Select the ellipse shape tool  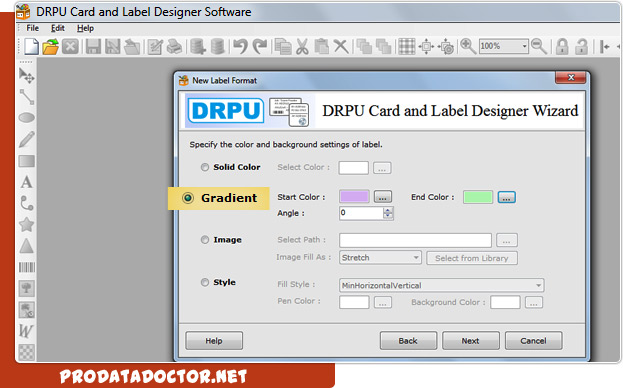(x=27, y=118)
